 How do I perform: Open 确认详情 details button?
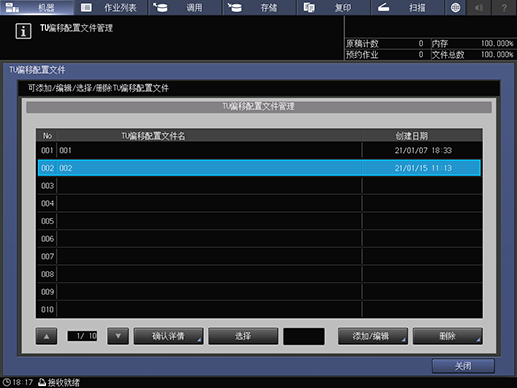(x=168, y=336)
